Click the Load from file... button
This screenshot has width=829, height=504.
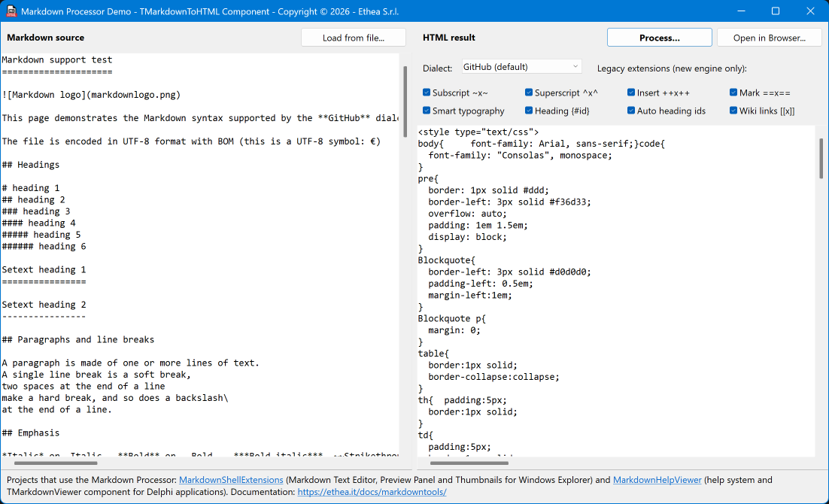353,38
